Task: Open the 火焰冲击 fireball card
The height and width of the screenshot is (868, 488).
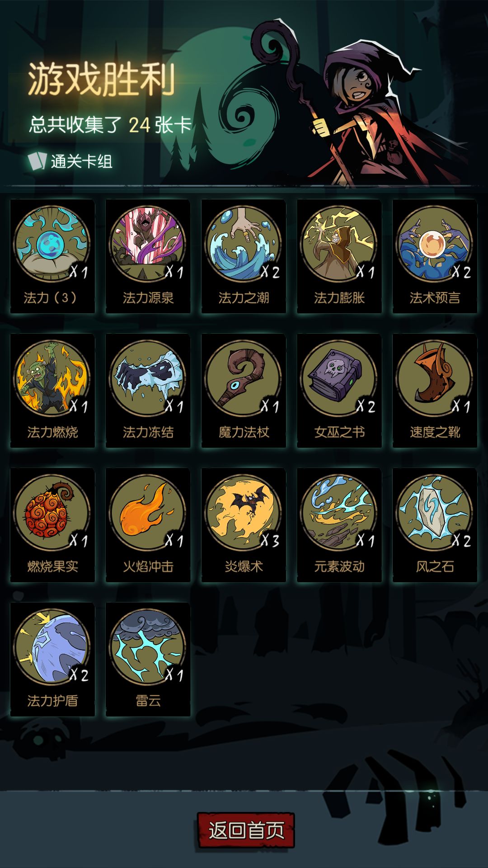Action: coord(148,525)
